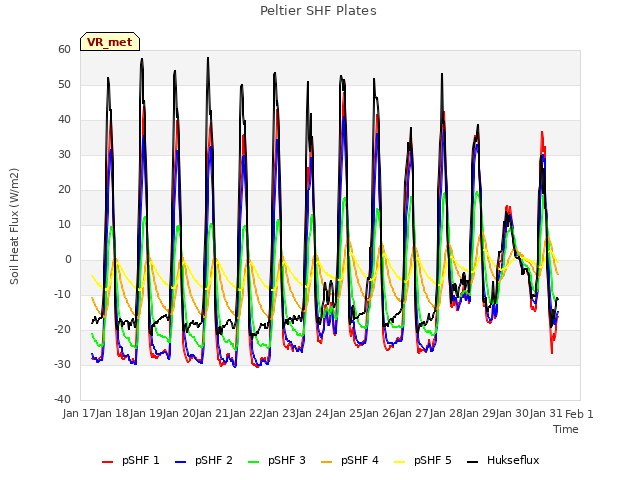
Task: Click the Jan 19 x-axis tick label
Action: pos(146,414)
